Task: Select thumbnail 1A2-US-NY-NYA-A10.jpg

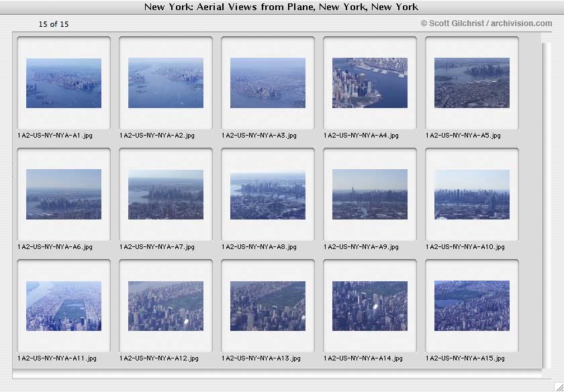Action: (x=472, y=194)
